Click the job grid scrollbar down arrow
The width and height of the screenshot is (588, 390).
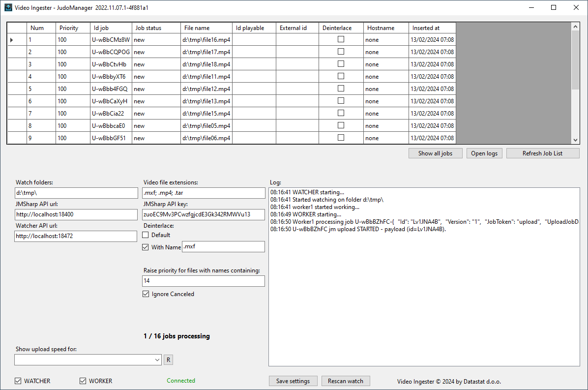point(575,140)
